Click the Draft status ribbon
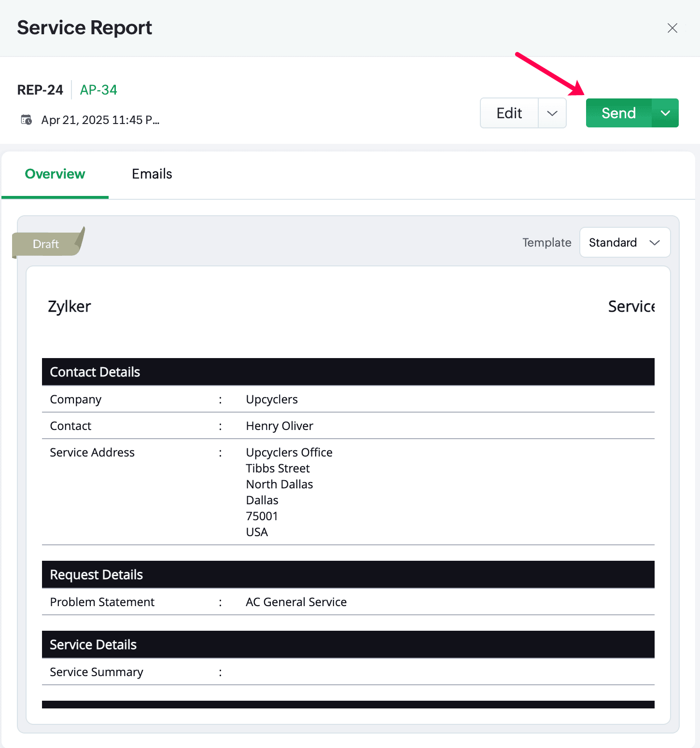The image size is (700, 748). point(46,244)
